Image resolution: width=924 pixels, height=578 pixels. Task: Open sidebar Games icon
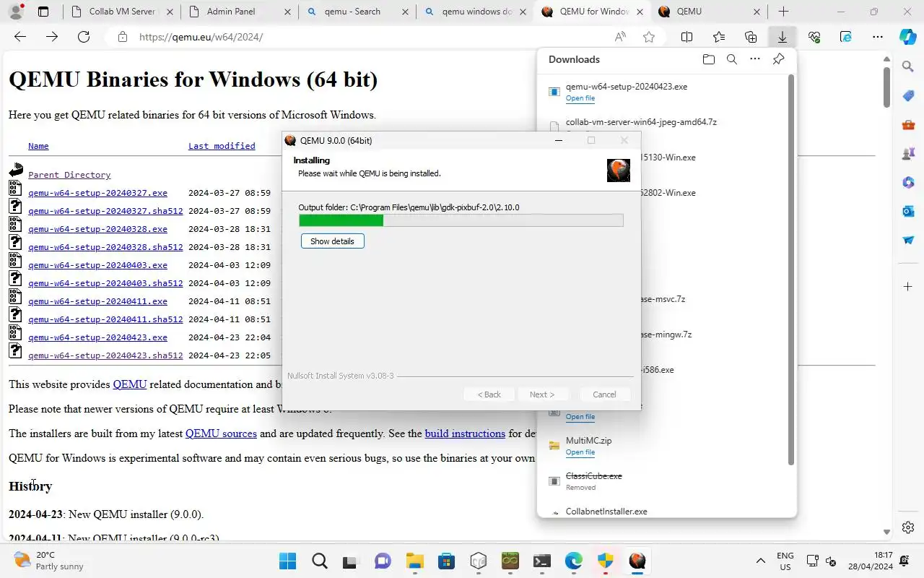point(908,153)
